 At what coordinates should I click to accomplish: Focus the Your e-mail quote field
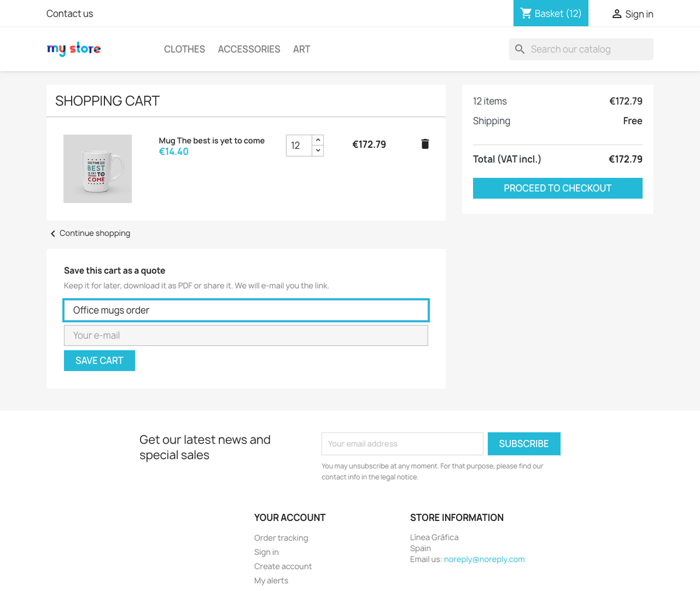(246, 335)
